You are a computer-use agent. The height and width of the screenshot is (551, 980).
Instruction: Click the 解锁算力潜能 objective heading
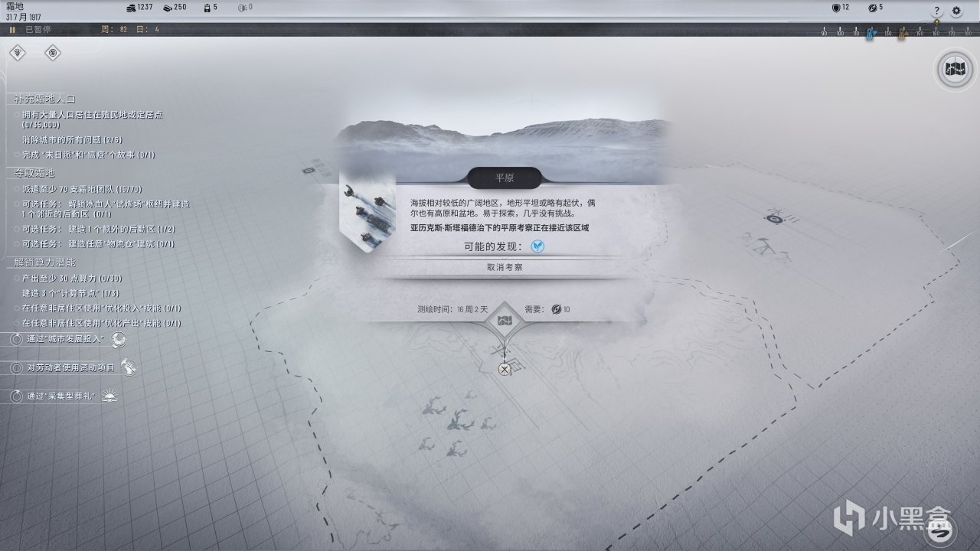(x=44, y=262)
